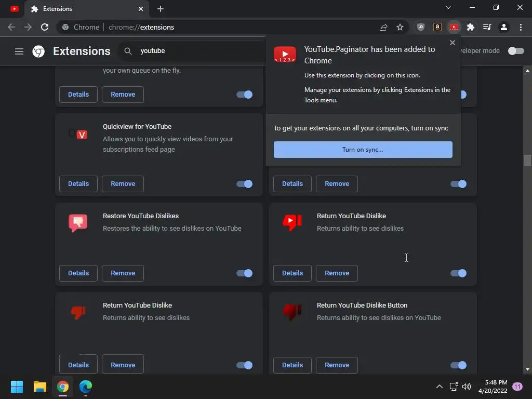Open the tab search dropdown arrow
Screen dimensions: 532x399
(448, 7)
